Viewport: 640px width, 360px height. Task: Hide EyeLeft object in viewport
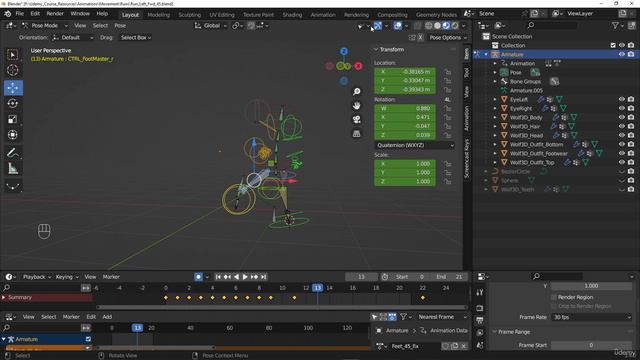pos(622,99)
